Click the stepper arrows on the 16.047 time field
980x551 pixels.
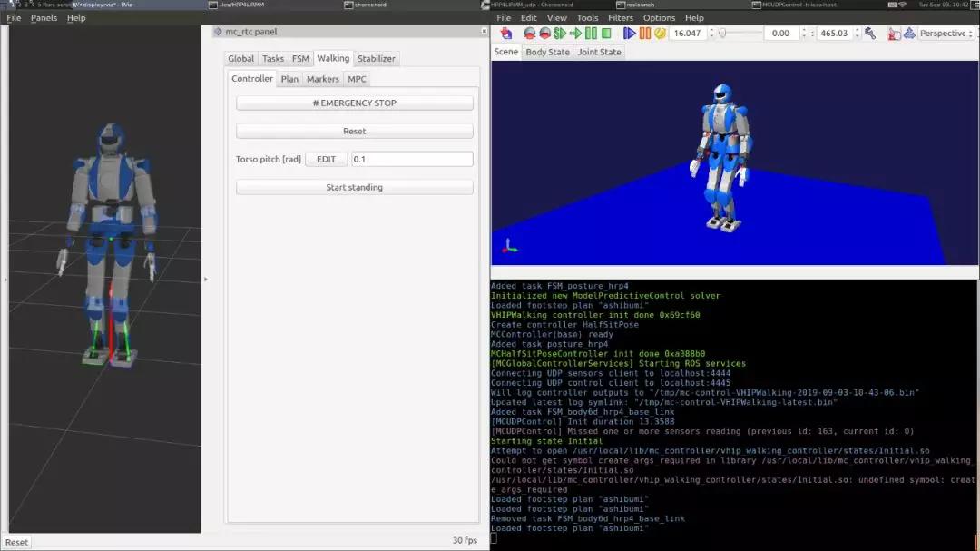tap(710, 34)
